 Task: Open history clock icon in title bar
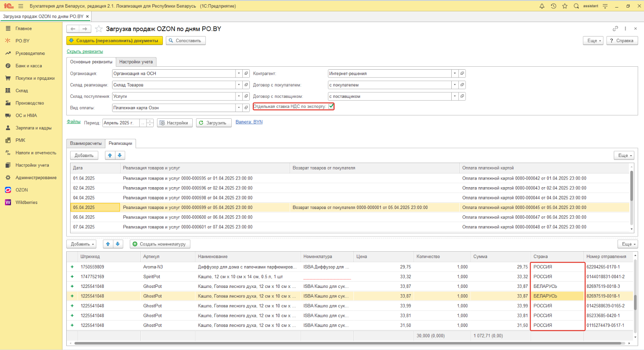(x=553, y=6)
